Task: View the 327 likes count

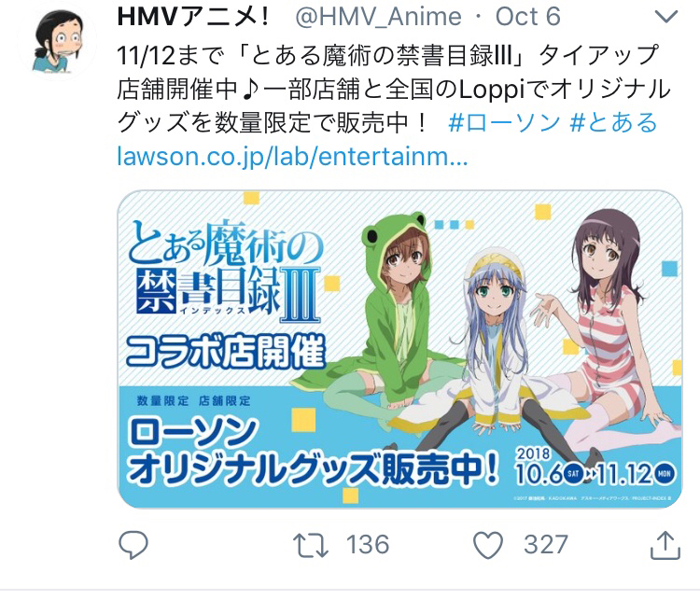Action: pos(546,545)
